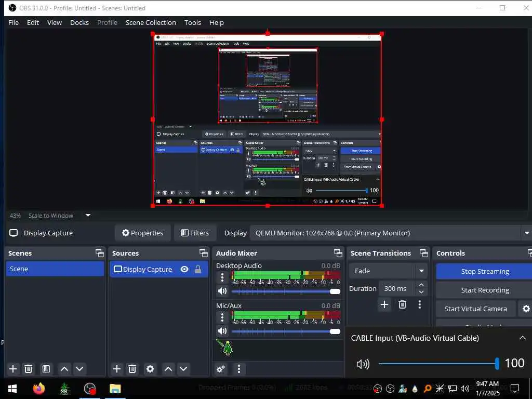532x399 pixels.
Task: Toggle visibility eye of Display Capture source
Action: 184,270
